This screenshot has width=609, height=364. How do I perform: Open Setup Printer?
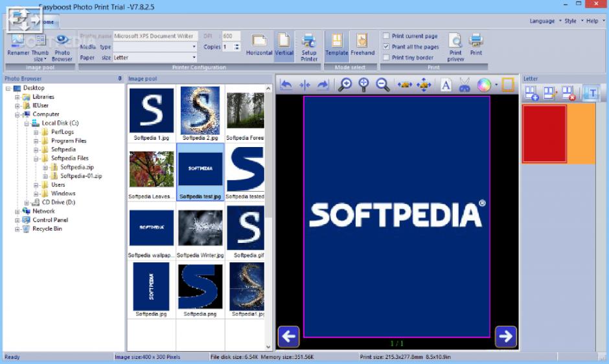point(309,48)
